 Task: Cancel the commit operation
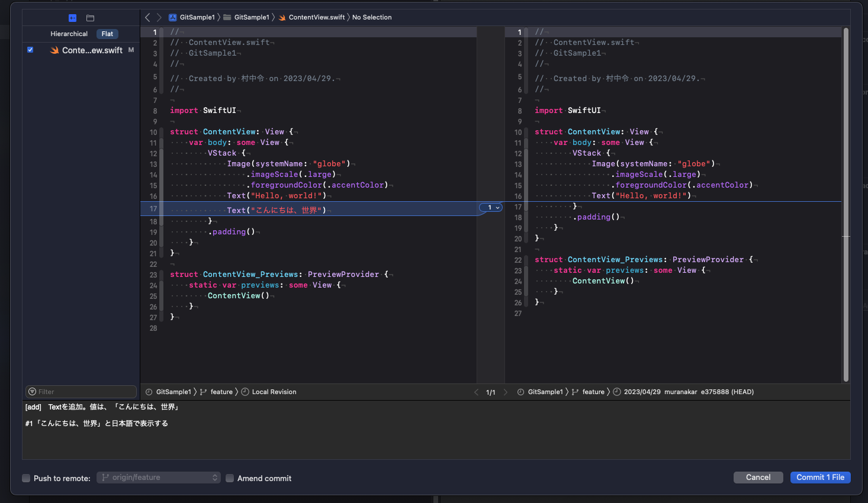758,477
